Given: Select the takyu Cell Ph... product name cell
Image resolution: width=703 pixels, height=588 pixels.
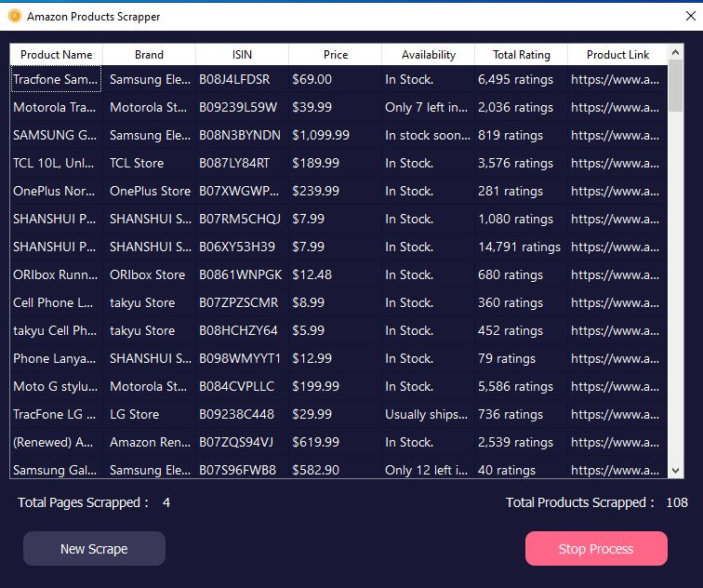Looking at the screenshot, I should coord(57,330).
